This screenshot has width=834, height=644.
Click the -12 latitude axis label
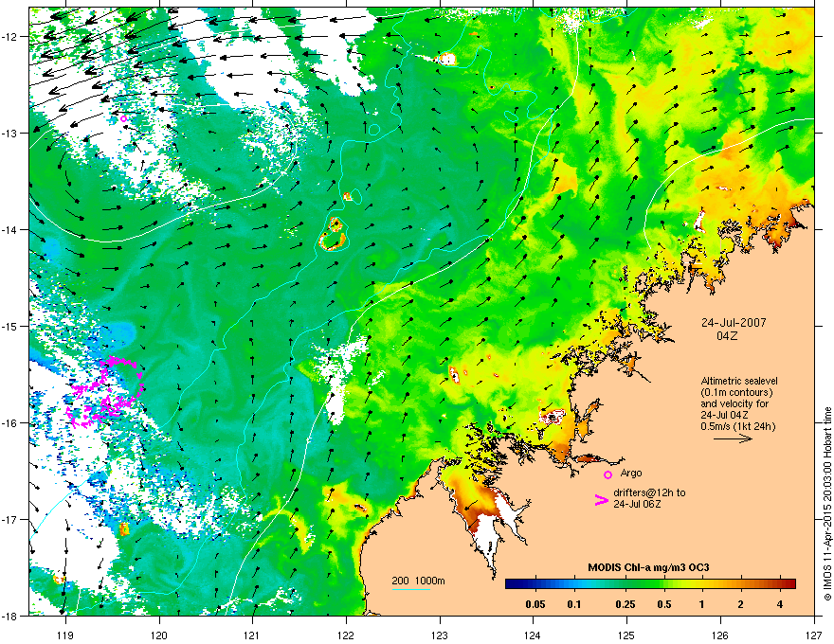click(x=9, y=36)
